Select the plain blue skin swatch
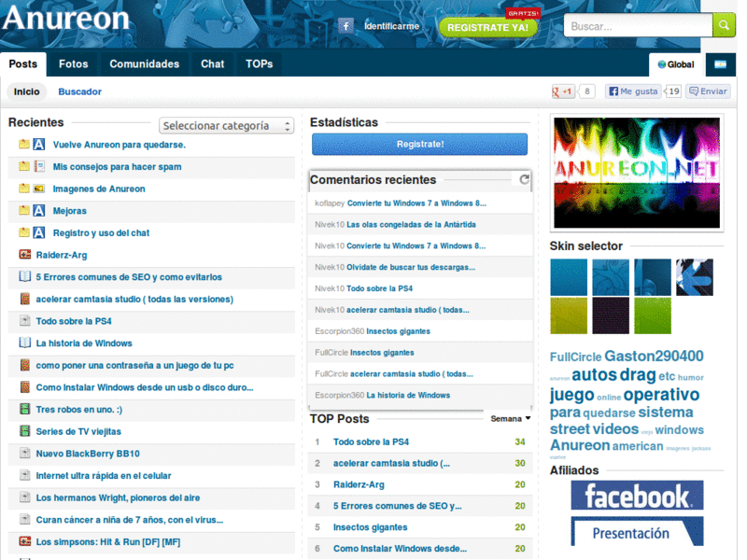The width and height of the screenshot is (747, 560). [569, 277]
